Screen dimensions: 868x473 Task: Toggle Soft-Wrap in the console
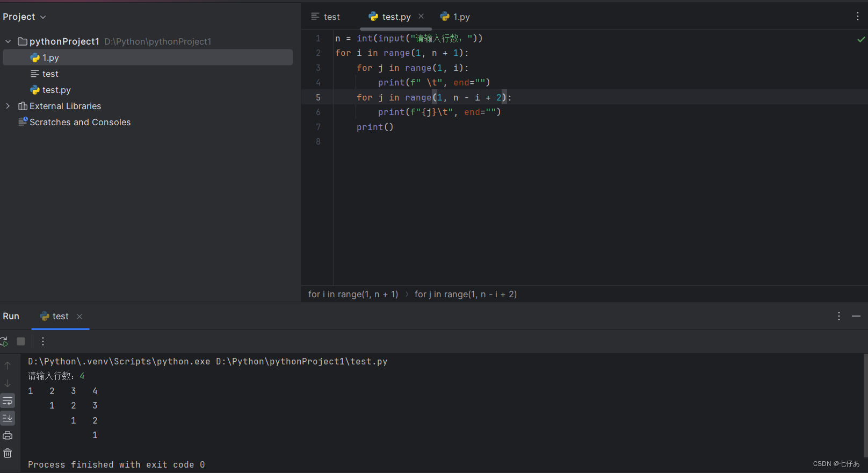coord(8,401)
